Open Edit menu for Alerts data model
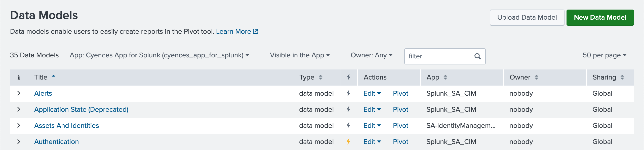This screenshot has height=150, width=644. coord(372,93)
